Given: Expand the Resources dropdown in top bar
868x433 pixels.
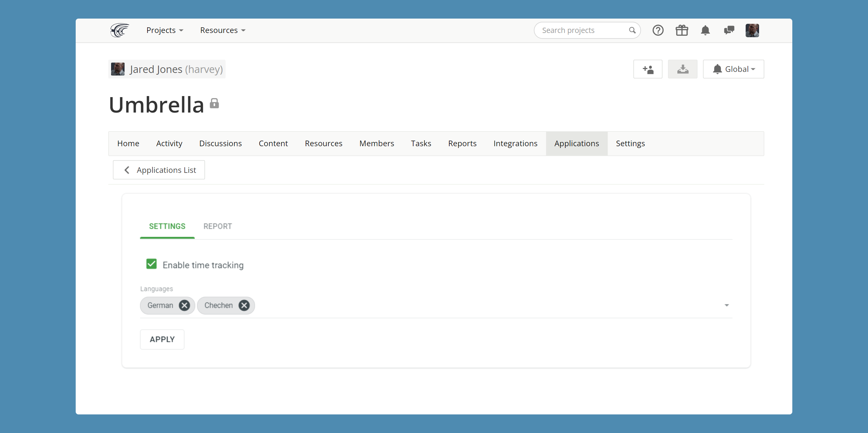Looking at the screenshot, I should [x=223, y=30].
